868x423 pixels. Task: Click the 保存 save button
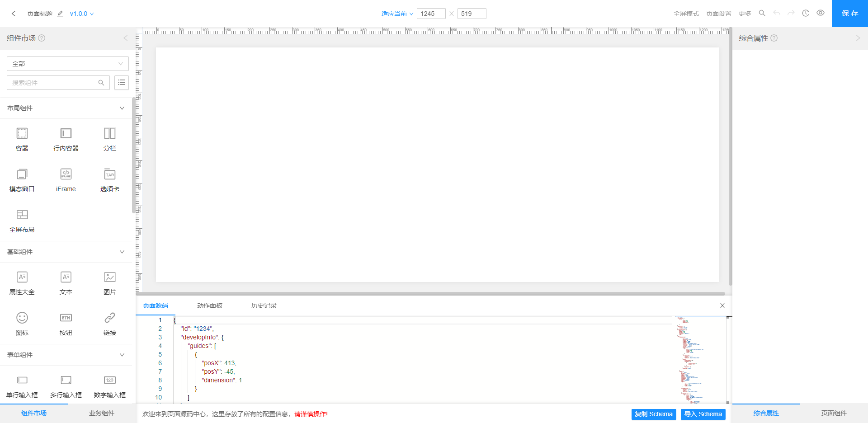click(x=850, y=14)
